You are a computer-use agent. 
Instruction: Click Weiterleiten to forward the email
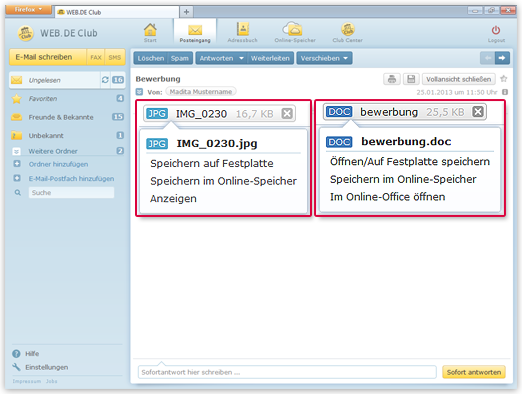click(270, 58)
